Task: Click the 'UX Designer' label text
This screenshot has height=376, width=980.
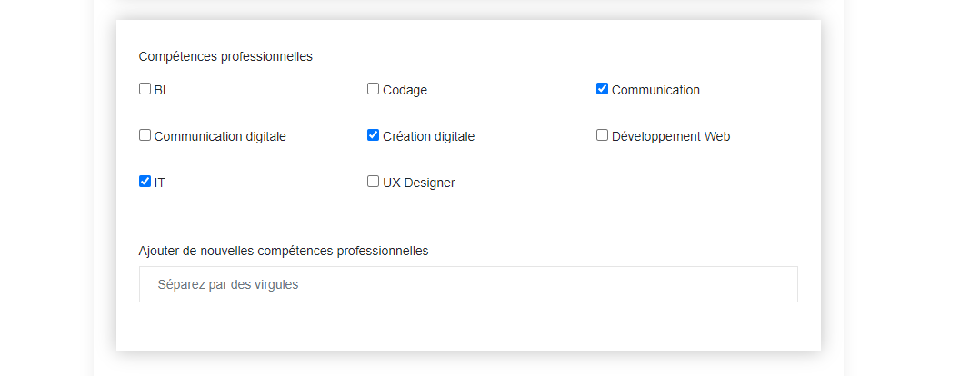Action: tap(419, 183)
